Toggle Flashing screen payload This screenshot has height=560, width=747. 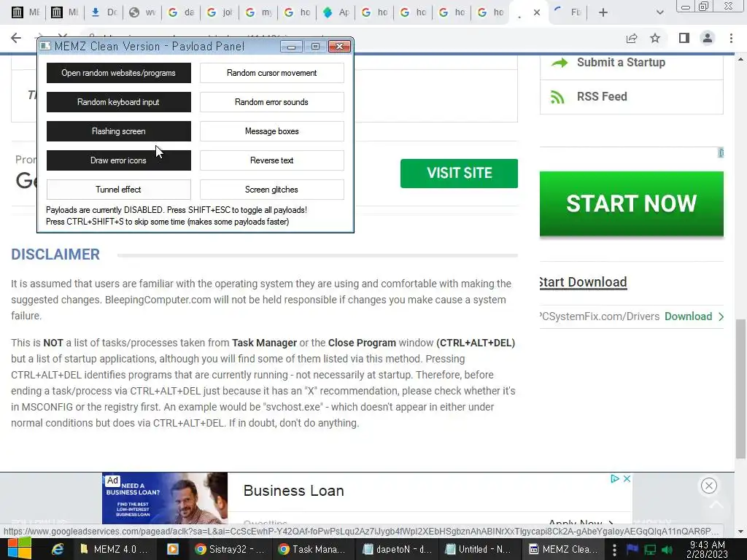coord(119,131)
